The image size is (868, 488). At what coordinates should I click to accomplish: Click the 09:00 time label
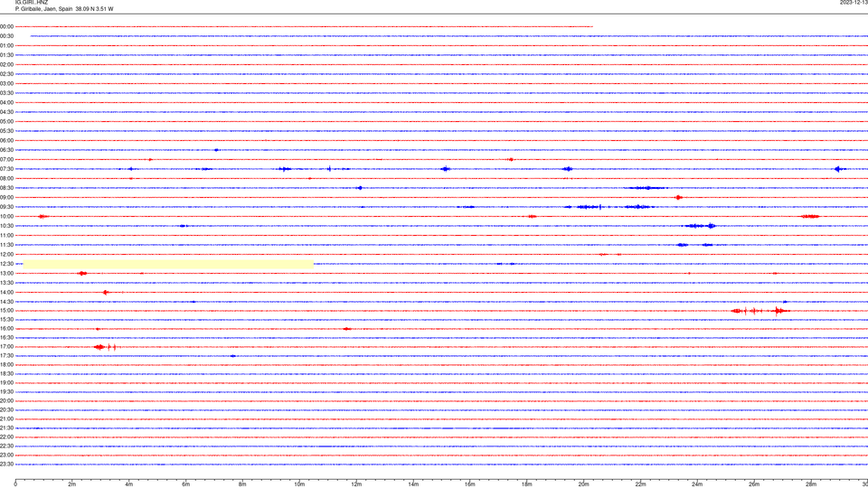point(6,198)
